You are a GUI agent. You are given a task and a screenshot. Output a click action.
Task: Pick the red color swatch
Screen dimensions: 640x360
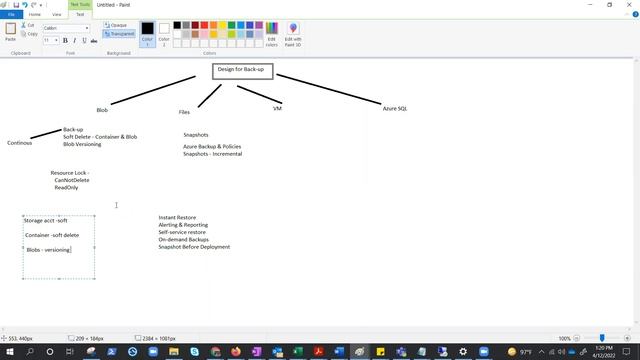point(204,25)
